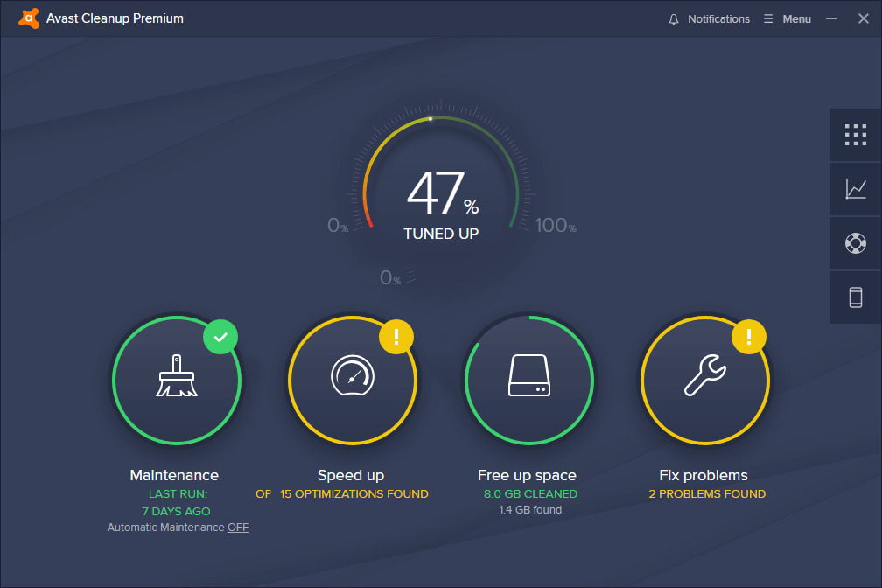Click "15 OPTIMIZATIONS FOUND" text
882x588 pixels.
pos(354,493)
